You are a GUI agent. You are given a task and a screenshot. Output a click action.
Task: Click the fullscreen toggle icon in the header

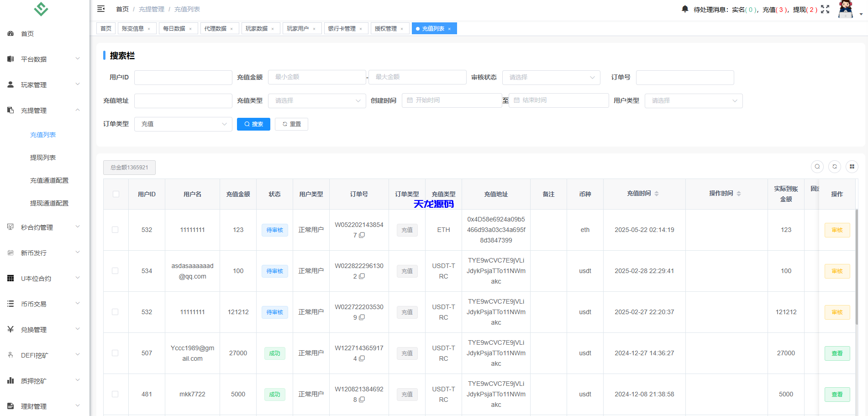[x=825, y=8]
